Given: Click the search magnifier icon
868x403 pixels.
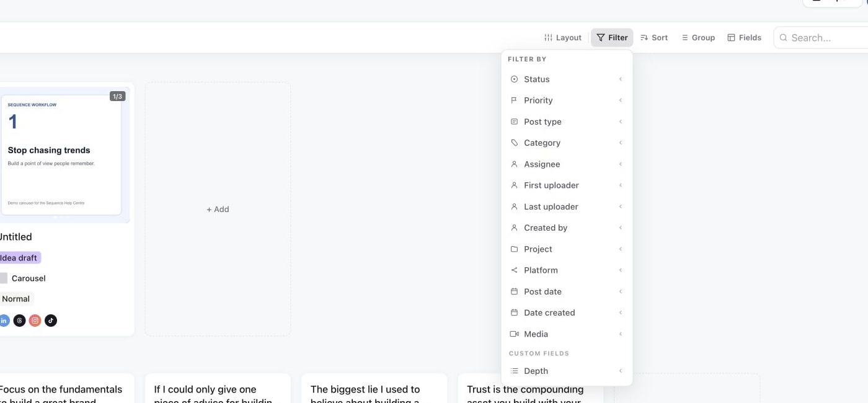Looking at the screenshot, I should (784, 38).
